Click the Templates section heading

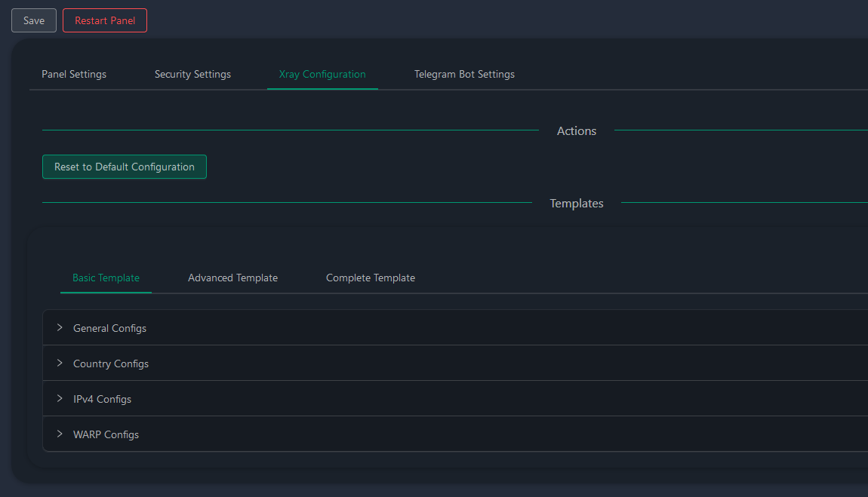point(577,203)
